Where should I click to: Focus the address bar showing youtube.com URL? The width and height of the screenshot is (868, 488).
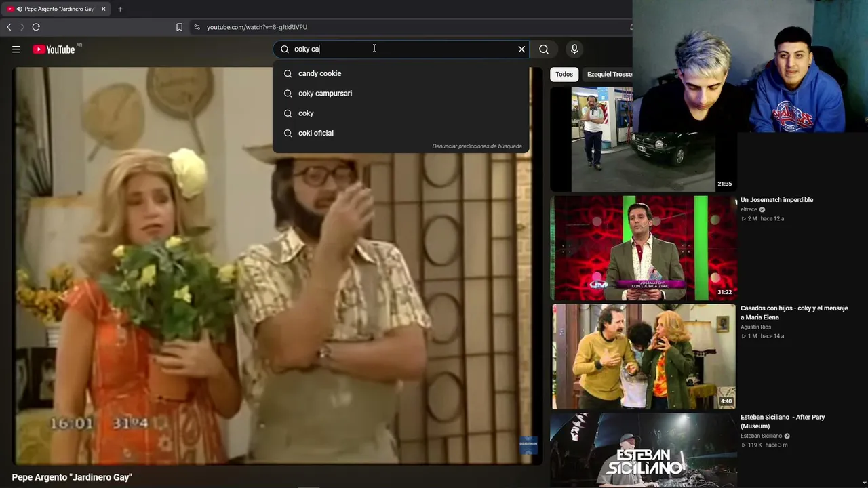click(x=407, y=27)
